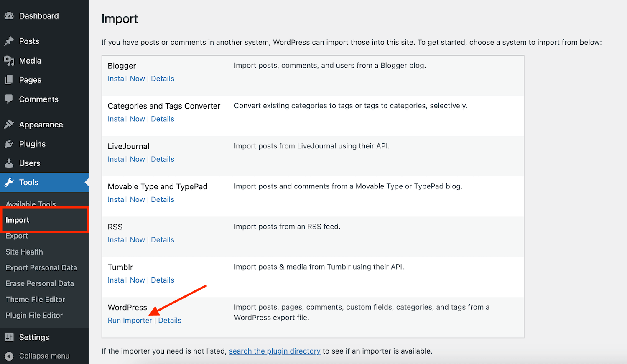
Task: Click the Plugins plug icon
Action: click(9, 144)
